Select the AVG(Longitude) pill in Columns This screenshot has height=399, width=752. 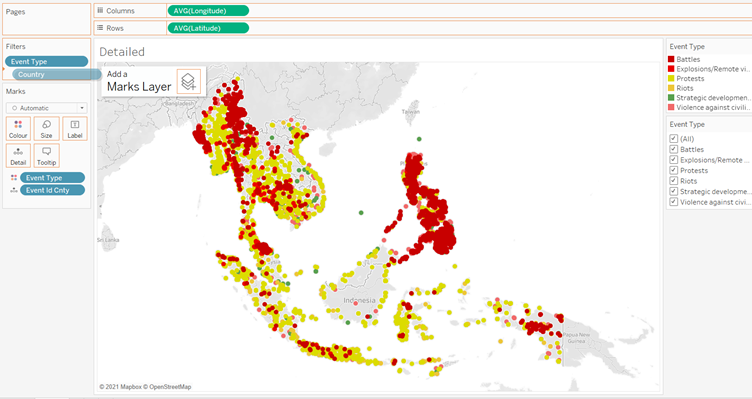point(208,11)
